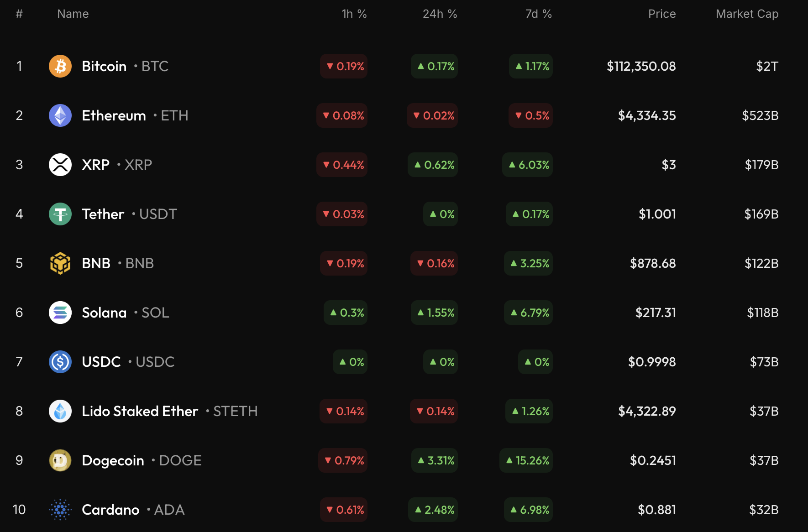Open the Lido Staked Ether name link

(140, 411)
